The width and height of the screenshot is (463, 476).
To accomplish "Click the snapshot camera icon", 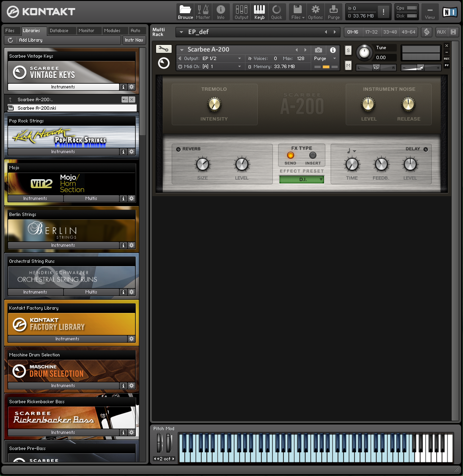I will pyautogui.click(x=318, y=50).
